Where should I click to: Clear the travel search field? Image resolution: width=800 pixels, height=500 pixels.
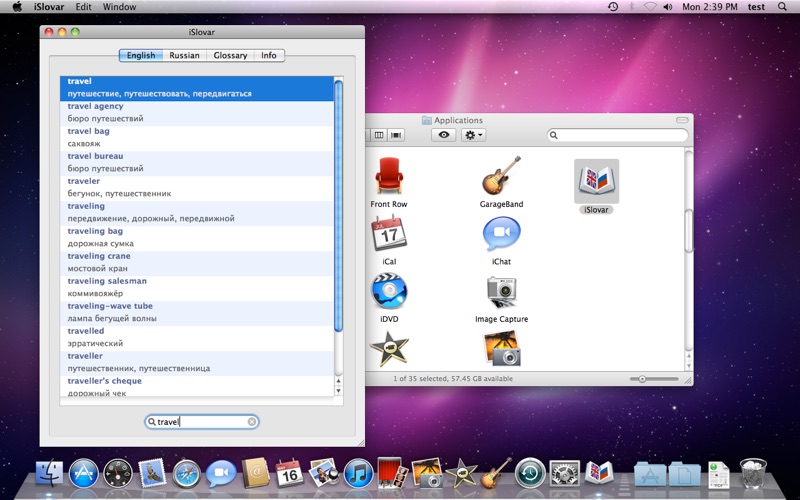(x=252, y=422)
